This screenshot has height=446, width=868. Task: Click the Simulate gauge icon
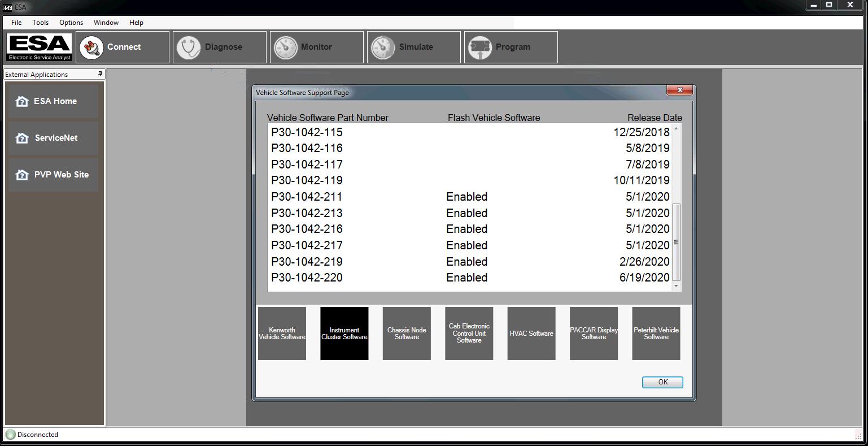pos(383,47)
